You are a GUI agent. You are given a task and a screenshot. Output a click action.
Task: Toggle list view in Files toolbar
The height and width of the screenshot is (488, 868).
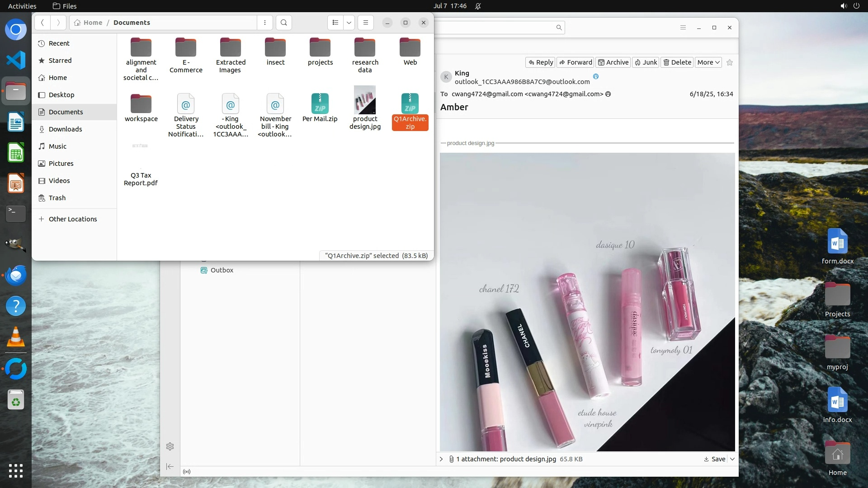(335, 23)
